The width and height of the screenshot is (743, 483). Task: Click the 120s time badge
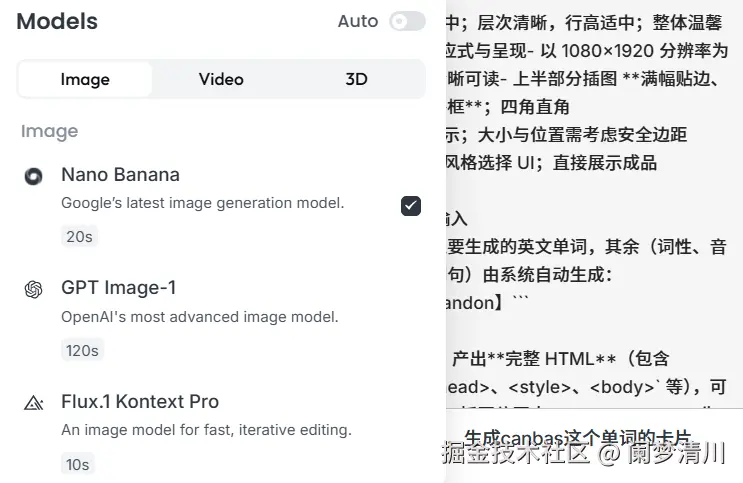point(82,350)
